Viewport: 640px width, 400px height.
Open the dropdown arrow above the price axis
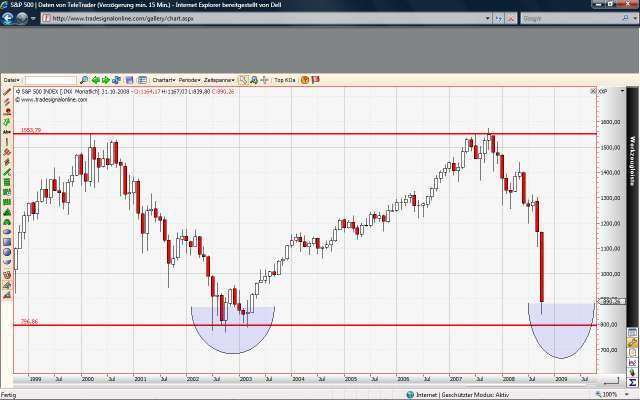(x=622, y=91)
